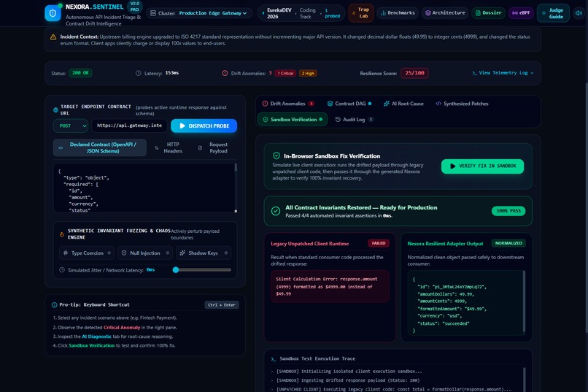Image resolution: width=588 pixels, height=392 pixels.
Task: Click the shield-check icon by In-Browser Sandbox heading
Action: [x=276, y=155]
